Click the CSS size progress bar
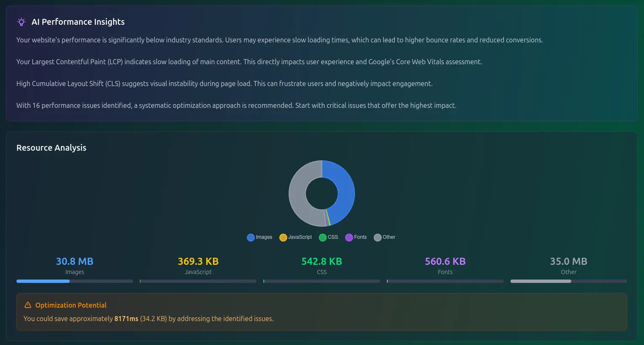The image size is (644, 345). coord(322,281)
